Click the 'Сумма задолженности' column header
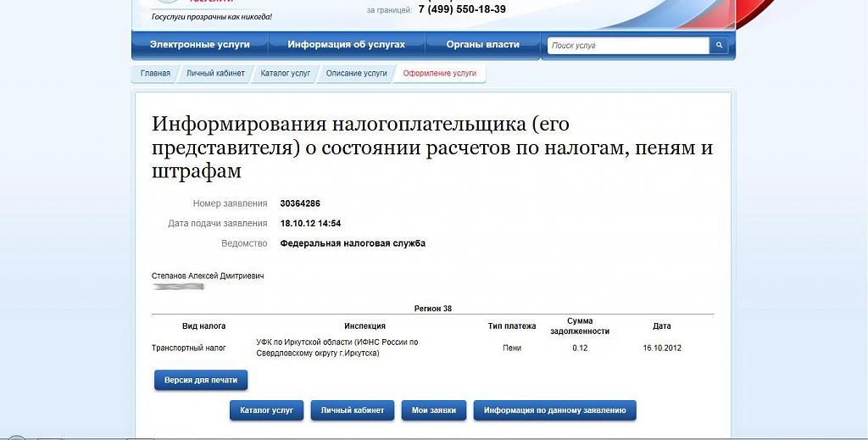Viewport: 868px width, 440px height. 580,326
